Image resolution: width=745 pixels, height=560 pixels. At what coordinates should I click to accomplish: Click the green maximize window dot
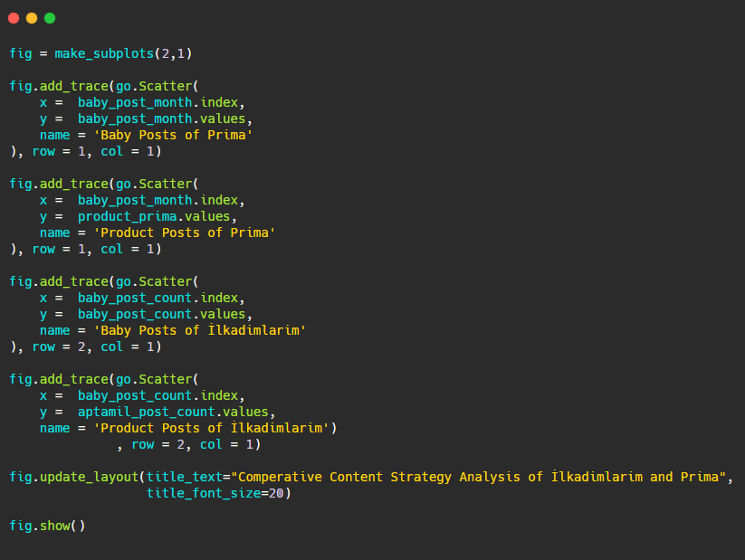(x=50, y=18)
